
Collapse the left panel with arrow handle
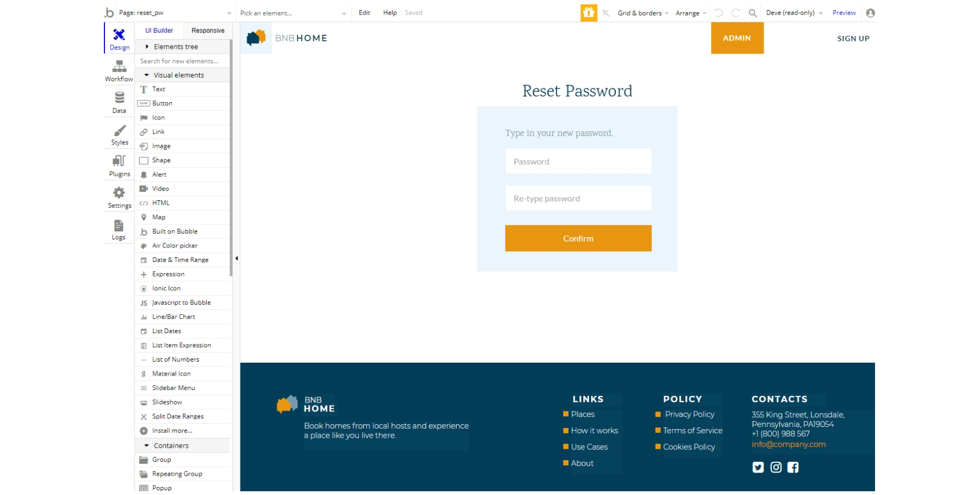[236, 259]
